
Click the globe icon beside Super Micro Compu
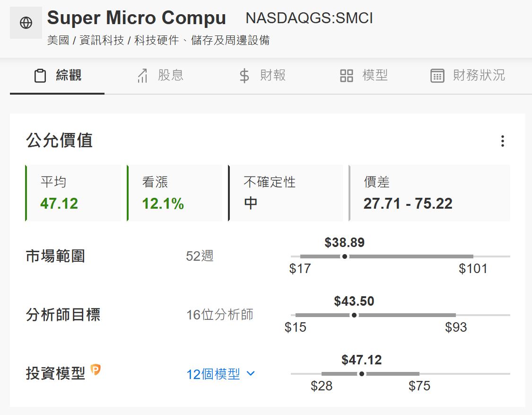(x=26, y=23)
